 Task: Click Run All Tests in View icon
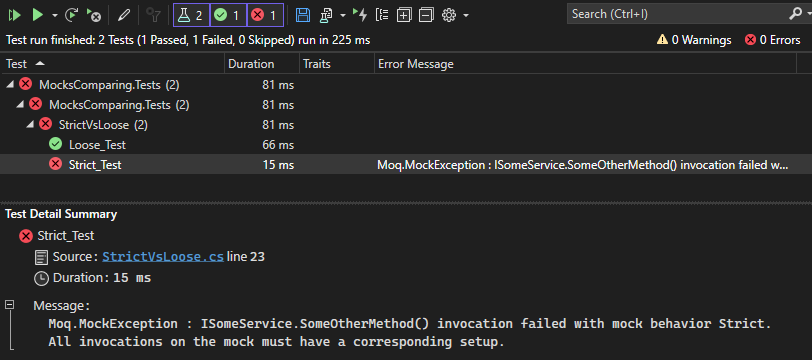[x=14, y=16]
